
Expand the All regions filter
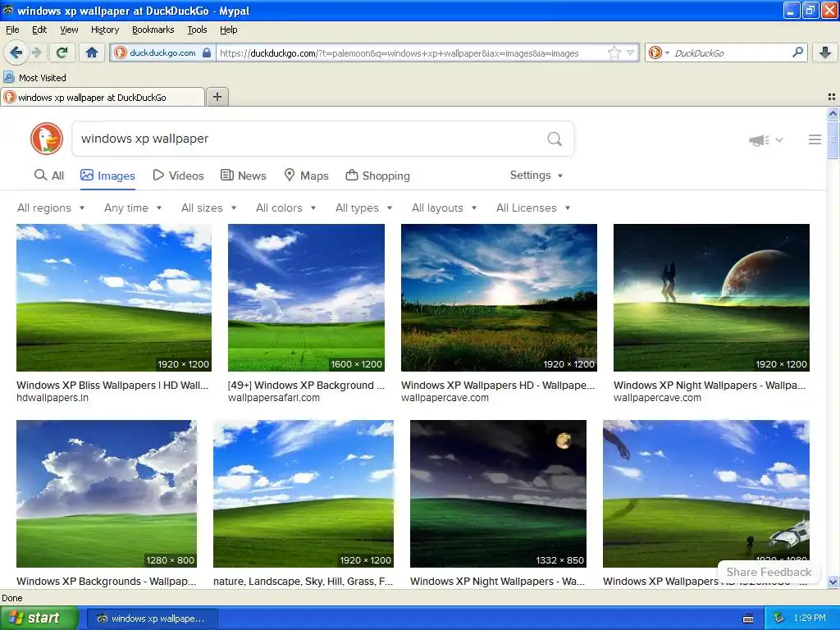(x=51, y=208)
